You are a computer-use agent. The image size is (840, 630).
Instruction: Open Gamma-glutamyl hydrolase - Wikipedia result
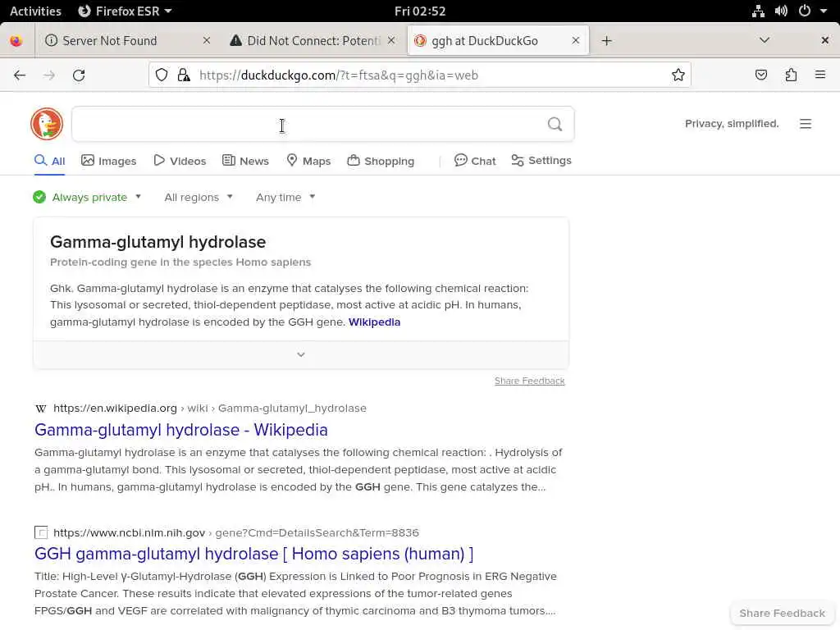pos(181,430)
